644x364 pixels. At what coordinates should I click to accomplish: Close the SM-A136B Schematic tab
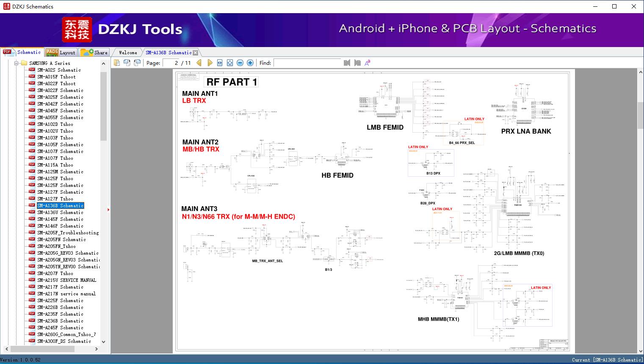pos(196,53)
